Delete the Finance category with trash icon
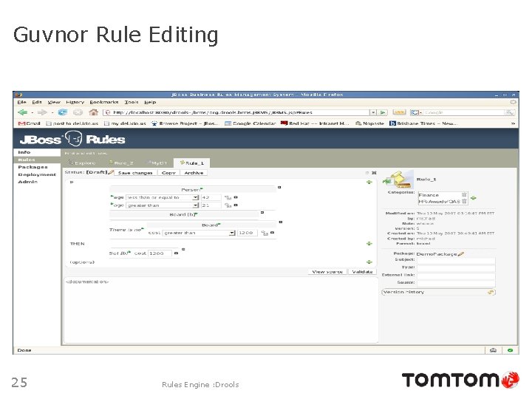The width and height of the screenshot is (532, 399). [x=464, y=195]
